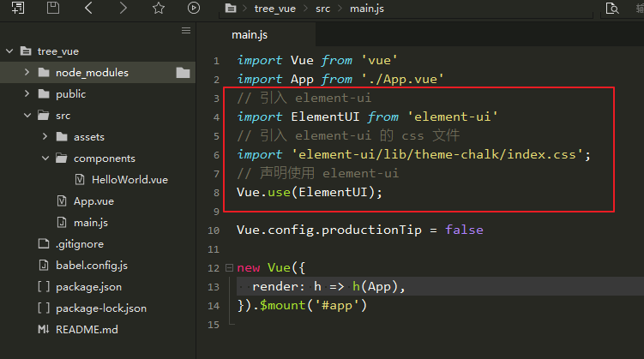Click the tree_vue project root icon
This screenshot has width=644, height=359.
point(26,51)
